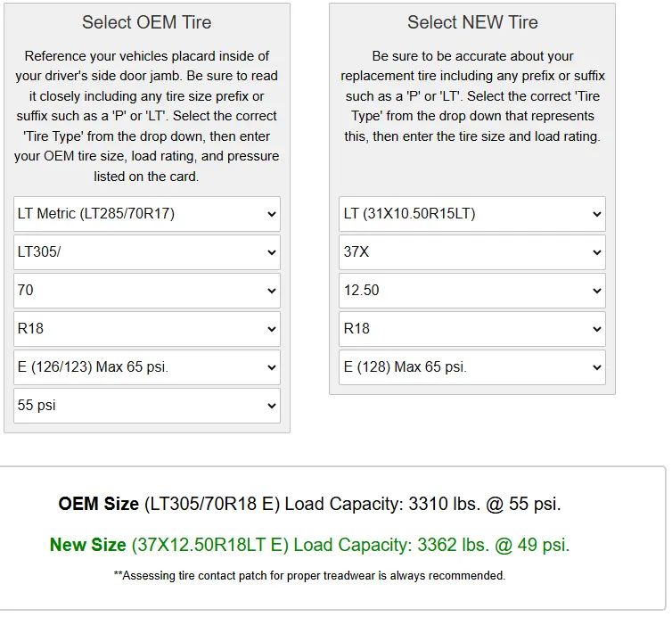672x617 pixels.
Task: Click the replacement tire accuracy instructions paragraph
Action: [x=472, y=96]
